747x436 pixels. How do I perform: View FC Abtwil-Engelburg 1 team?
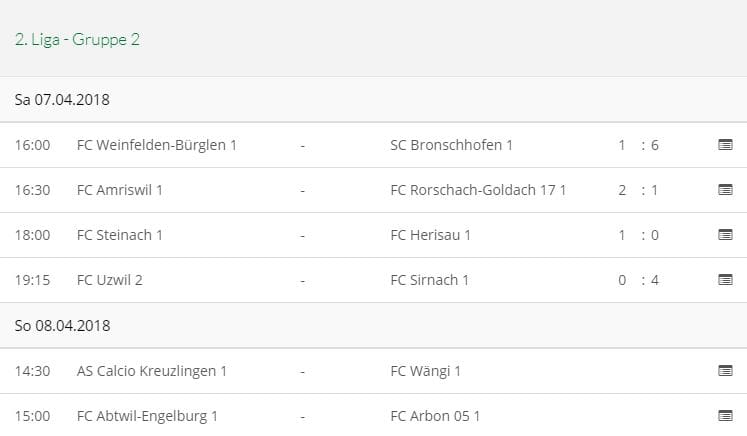click(x=147, y=416)
